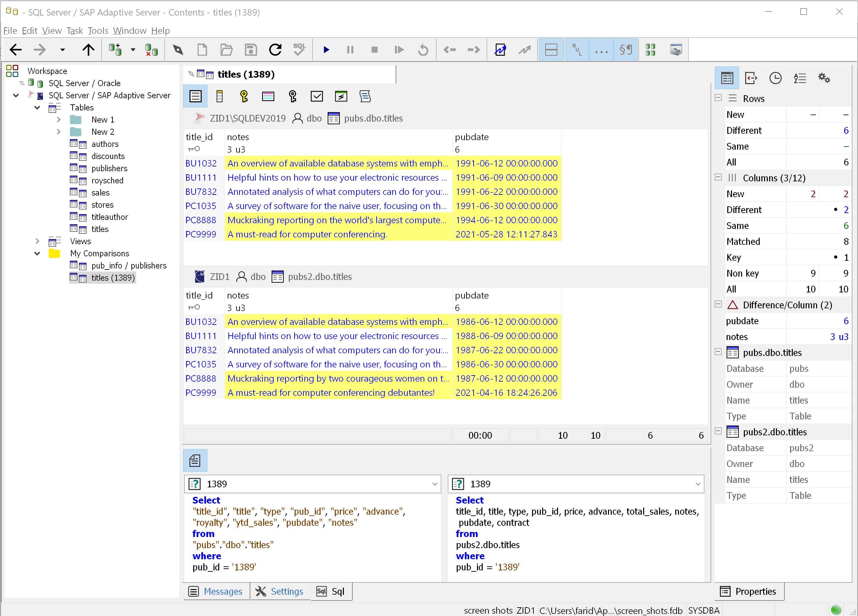Screen dimensions: 858x616
Task: Expand the New 1 folder
Action: coord(58,120)
